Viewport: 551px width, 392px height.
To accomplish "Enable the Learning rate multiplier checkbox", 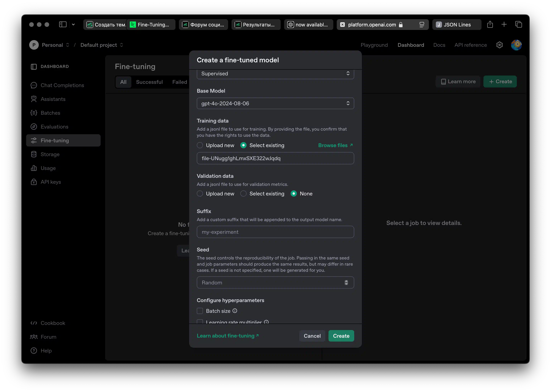I will (200, 322).
